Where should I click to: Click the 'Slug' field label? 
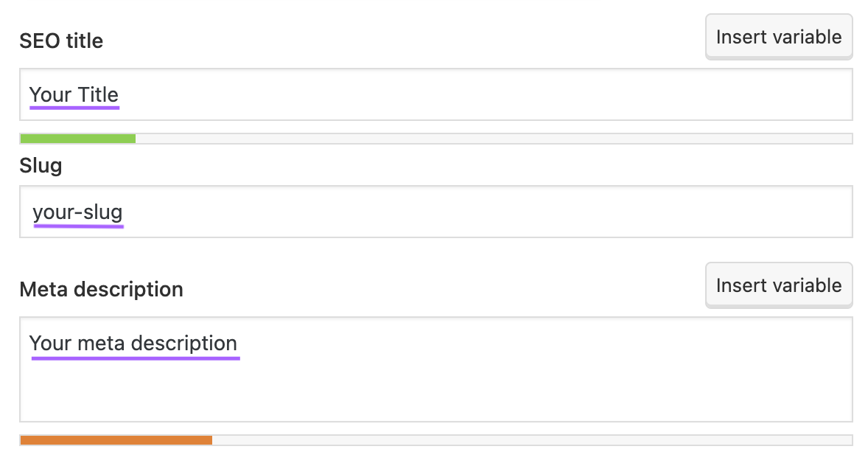coord(41,165)
